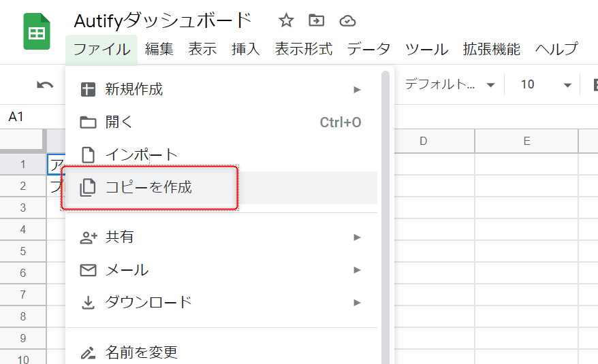Open the font size 10 dropdown

point(545,85)
